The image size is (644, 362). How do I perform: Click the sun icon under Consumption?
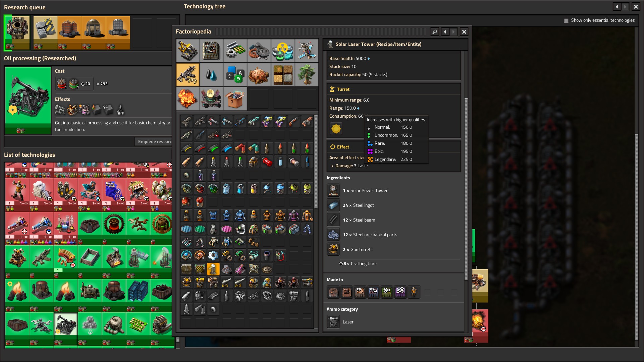tap(336, 129)
